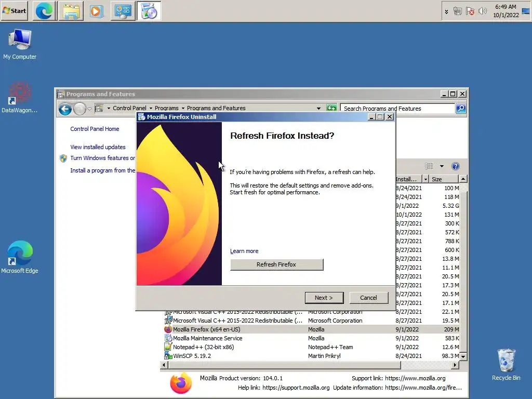Viewport: 532px width, 399px height.
Task: Click the Search Programs and Features field
Action: [397, 109]
